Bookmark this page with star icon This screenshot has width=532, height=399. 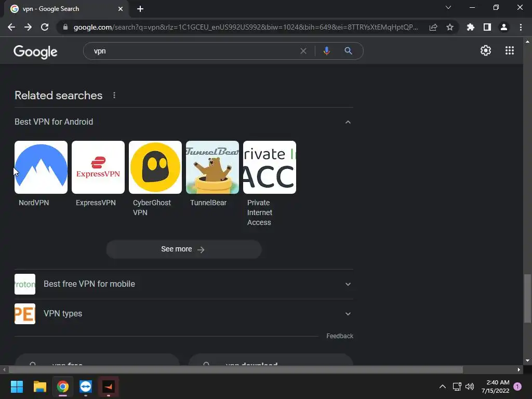[x=450, y=27]
